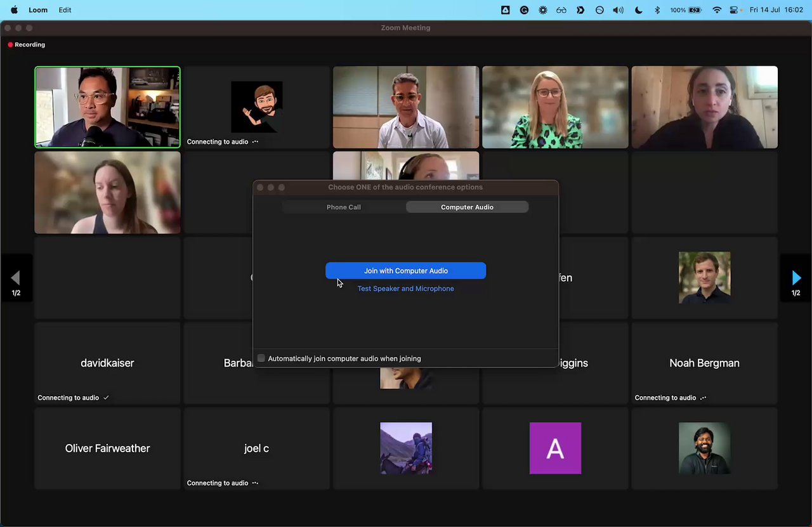Click the Zoom Meeting window title

(x=405, y=28)
